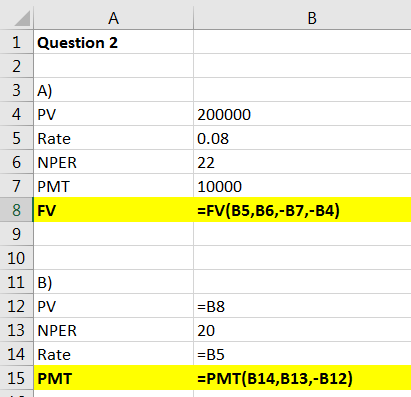
Task: Click the cell containing =B8
Action: coord(302,306)
